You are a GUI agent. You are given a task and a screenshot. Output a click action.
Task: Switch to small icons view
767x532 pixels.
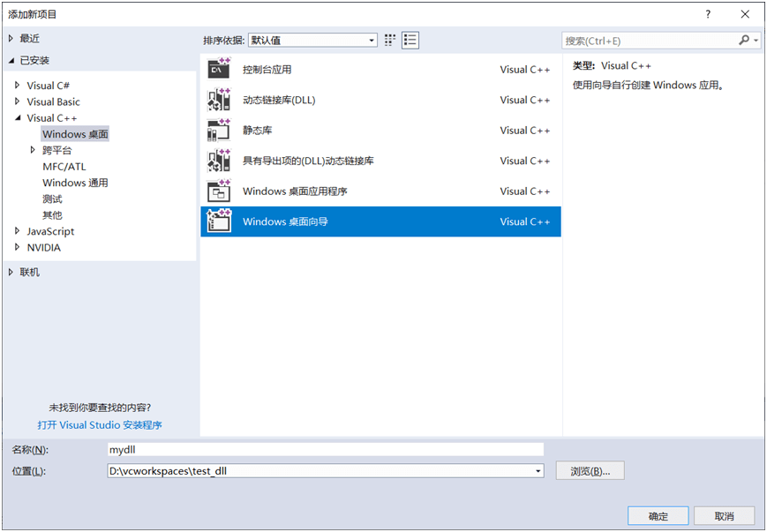(390, 40)
